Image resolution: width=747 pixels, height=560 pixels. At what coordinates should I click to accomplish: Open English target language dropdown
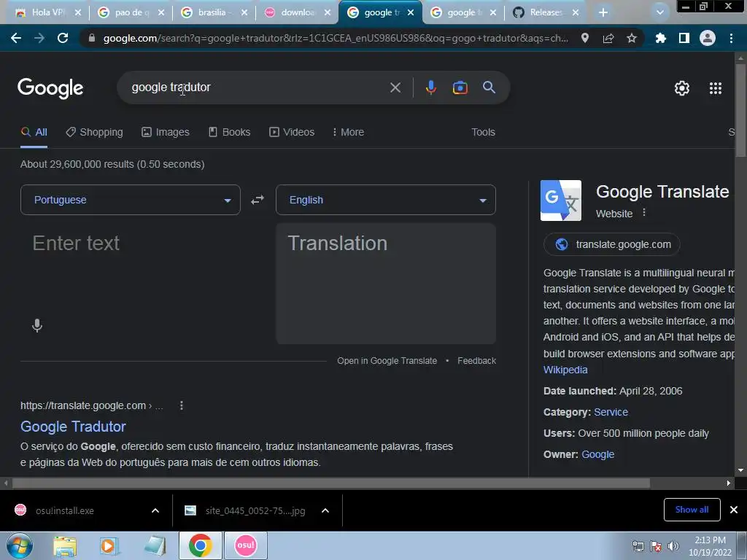click(x=386, y=200)
